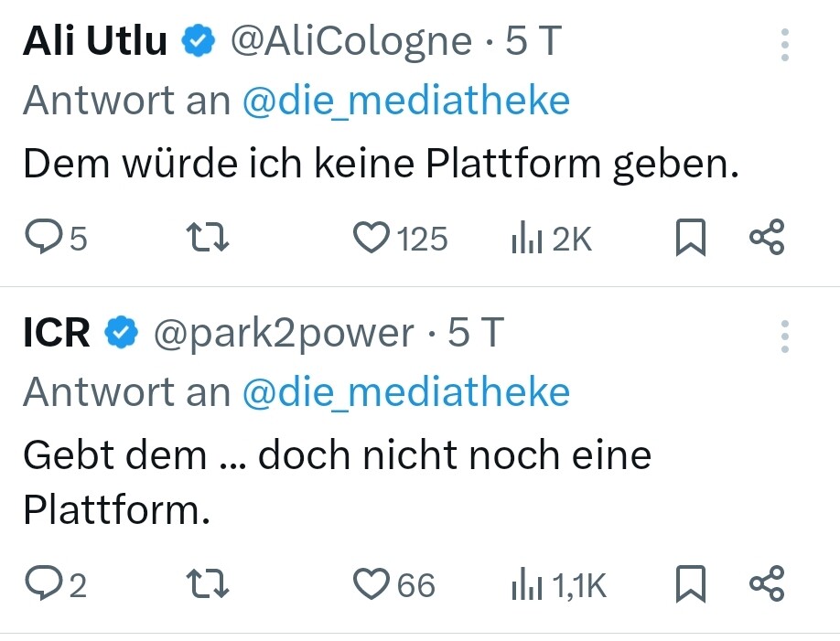This screenshot has width=840, height=641.
Task: Bookmark the ICR tweet
Action: pyautogui.click(x=690, y=584)
